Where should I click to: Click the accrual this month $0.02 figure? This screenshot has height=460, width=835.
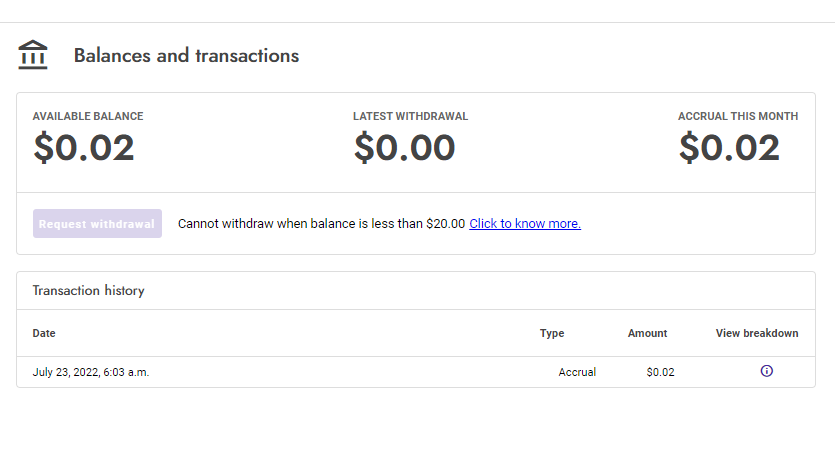coord(729,148)
